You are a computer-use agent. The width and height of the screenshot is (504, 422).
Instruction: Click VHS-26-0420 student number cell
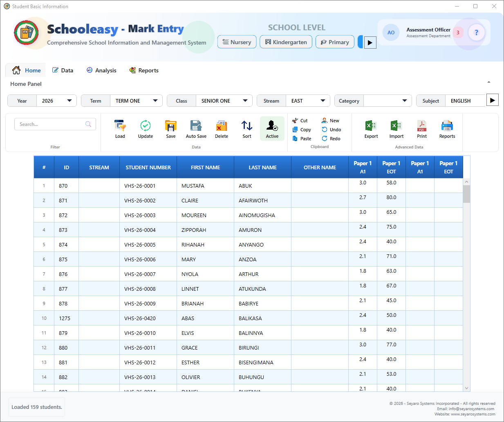[148, 318]
